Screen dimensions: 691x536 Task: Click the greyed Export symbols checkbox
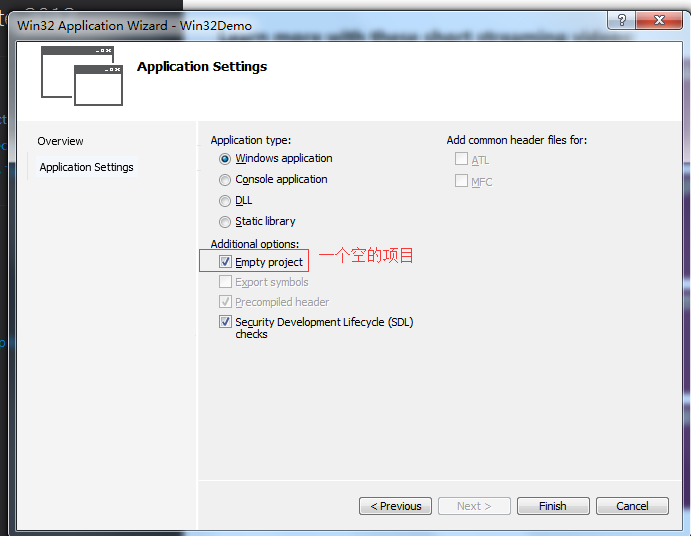(x=225, y=282)
